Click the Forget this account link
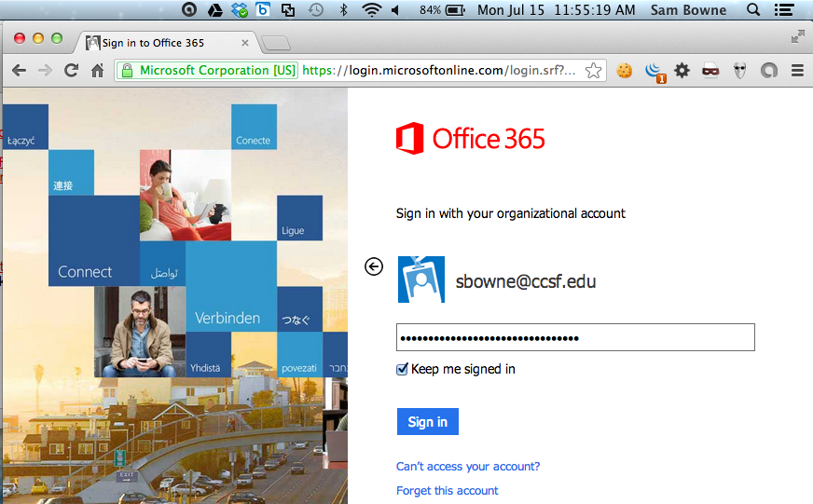 [447, 491]
